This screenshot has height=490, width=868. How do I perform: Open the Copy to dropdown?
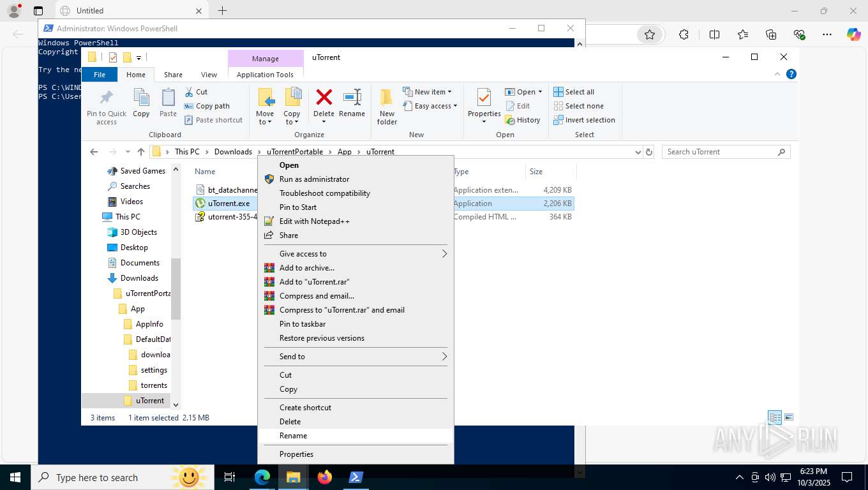pyautogui.click(x=292, y=118)
